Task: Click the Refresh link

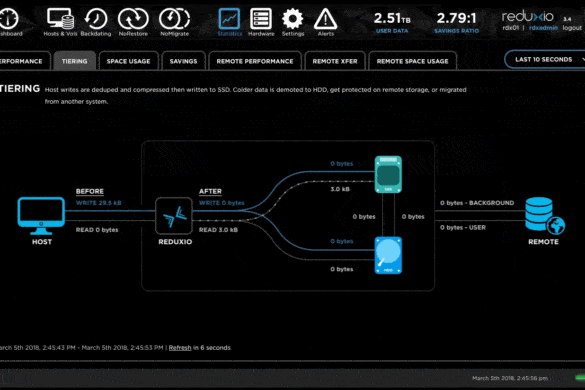Action: tap(180, 348)
